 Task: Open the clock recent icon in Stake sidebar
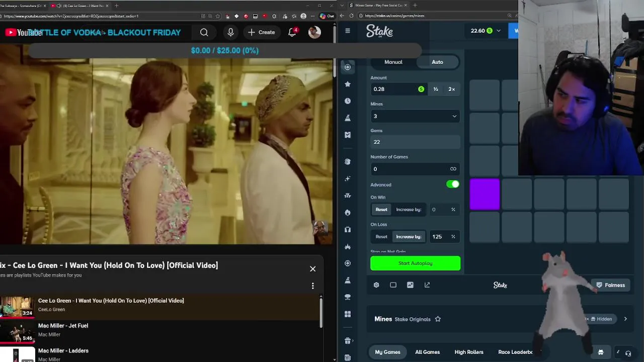pyautogui.click(x=347, y=101)
